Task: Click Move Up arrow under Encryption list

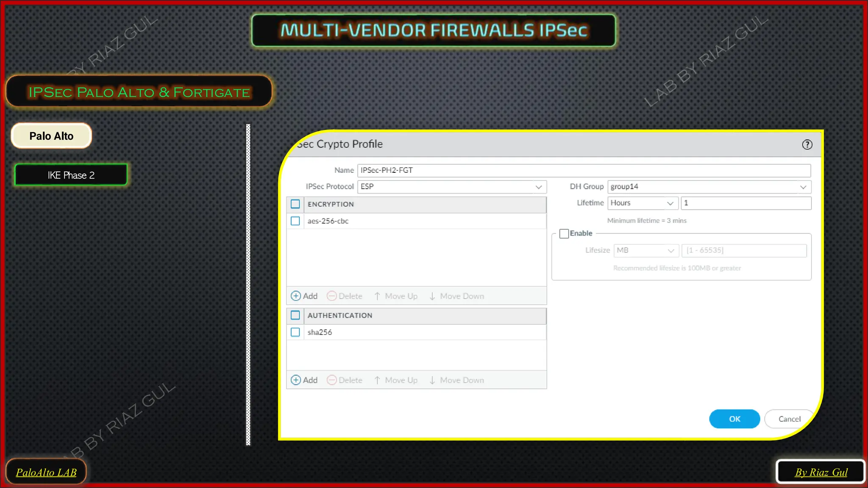Action: (x=377, y=296)
